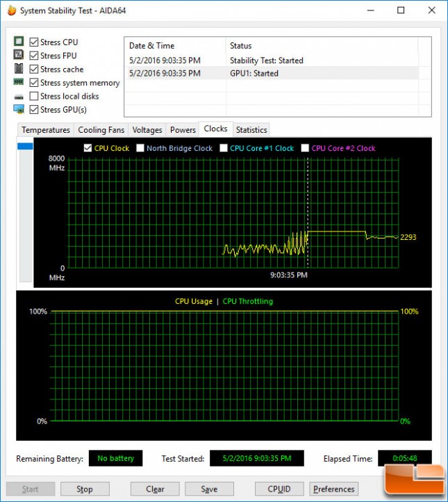Toggle the CPU Clock graph checkbox

[x=88, y=148]
